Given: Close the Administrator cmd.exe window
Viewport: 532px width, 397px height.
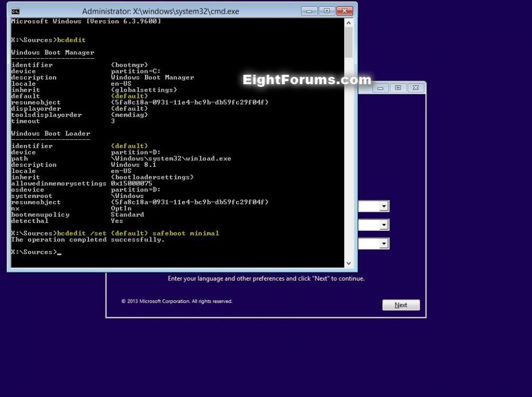Looking at the screenshot, I should [345, 11].
